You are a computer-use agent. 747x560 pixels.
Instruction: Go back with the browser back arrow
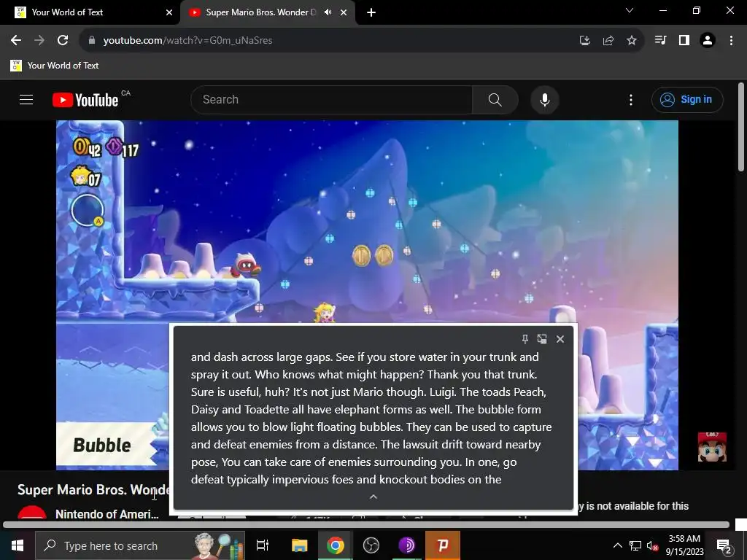click(x=16, y=41)
